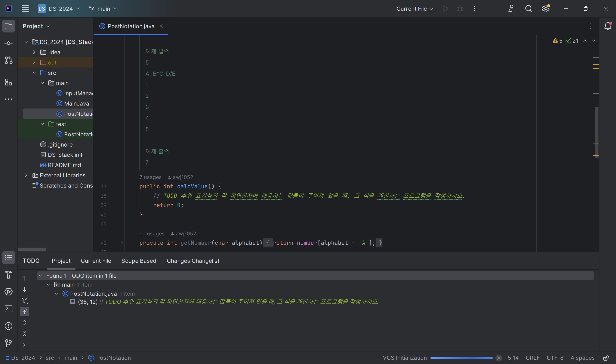Cancel VCS Initialization progress
Image resolution: width=616 pixels, height=364 pixels.
pos(498,358)
